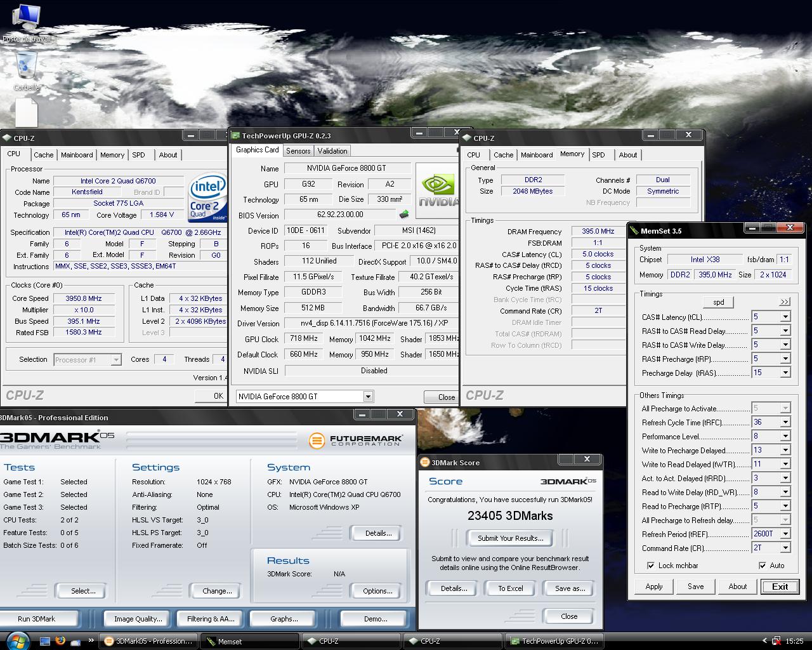
Task: Open the blank file icon on desktop
Action: pyautogui.click(x=27, y=112)
